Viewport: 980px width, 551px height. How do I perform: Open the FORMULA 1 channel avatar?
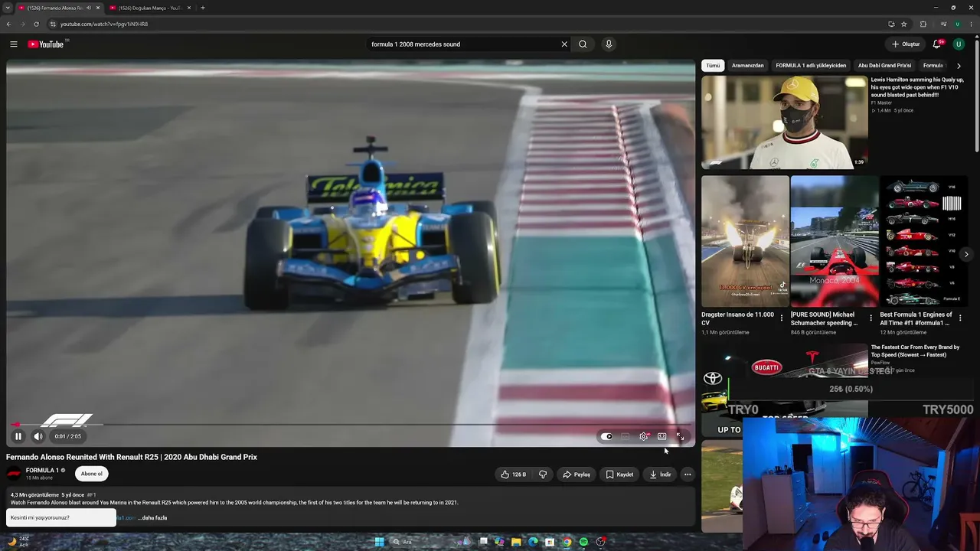click(x=14, y=474)
